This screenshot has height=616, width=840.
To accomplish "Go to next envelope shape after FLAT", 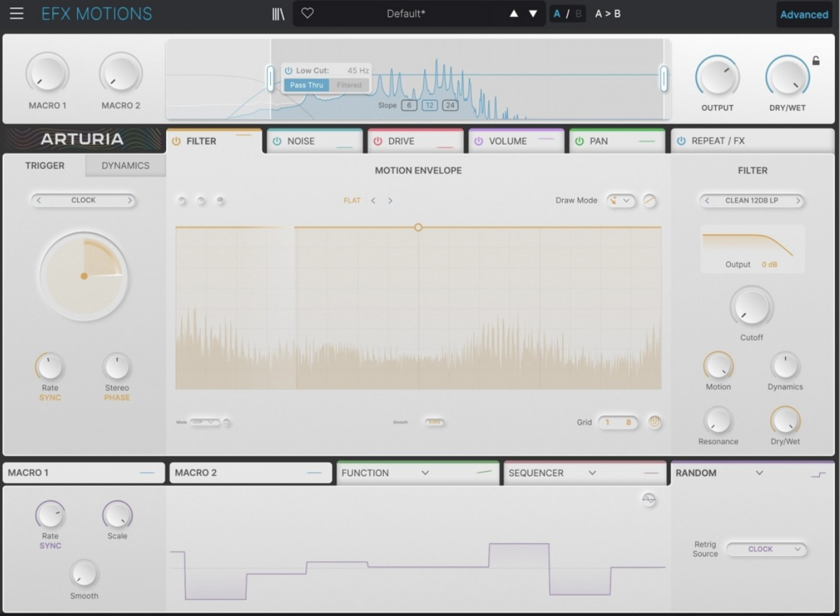I will coord(390,201).
